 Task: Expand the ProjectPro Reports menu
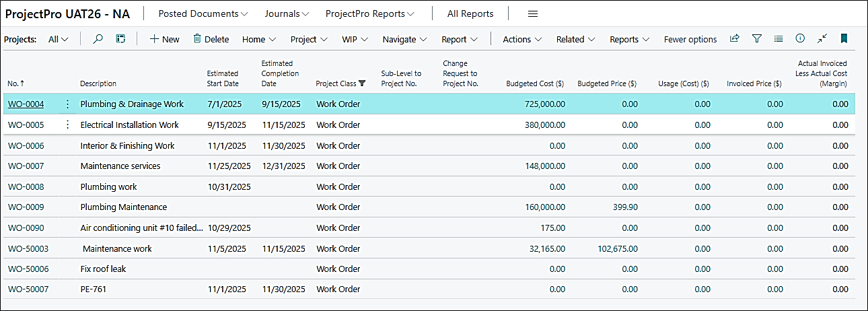coord(369,14)
